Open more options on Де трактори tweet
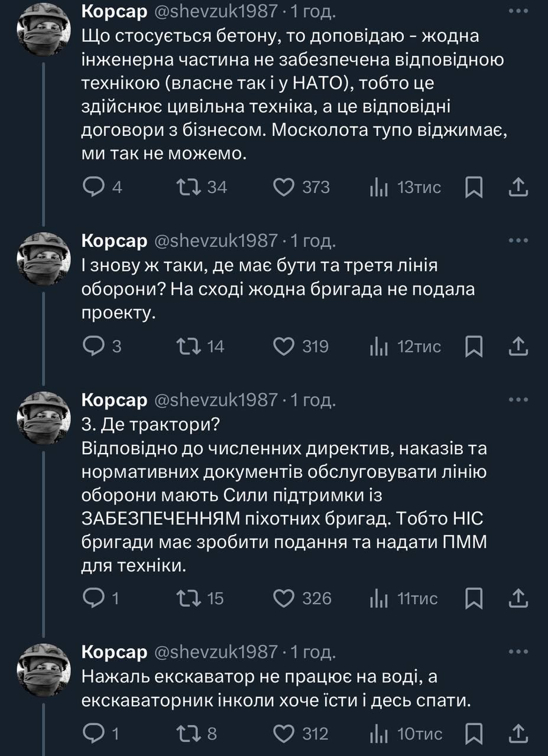548x756 pixels. pos(518,400)
